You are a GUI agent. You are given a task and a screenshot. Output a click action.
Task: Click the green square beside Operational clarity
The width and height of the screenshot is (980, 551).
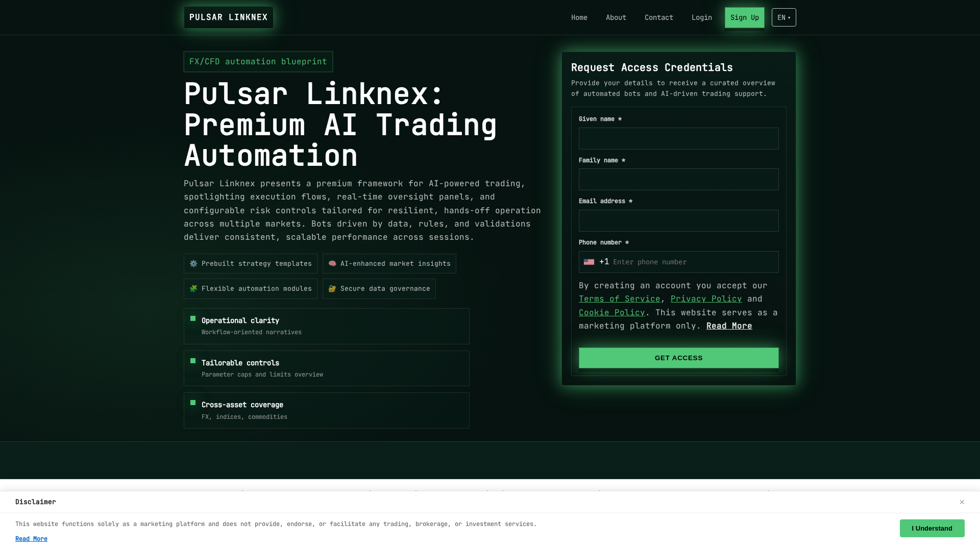click(193, 318)
